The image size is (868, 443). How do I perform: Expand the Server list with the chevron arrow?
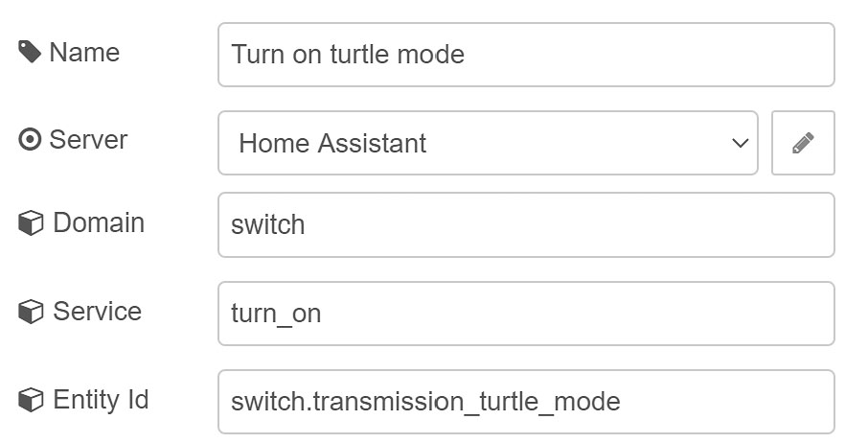741,144
